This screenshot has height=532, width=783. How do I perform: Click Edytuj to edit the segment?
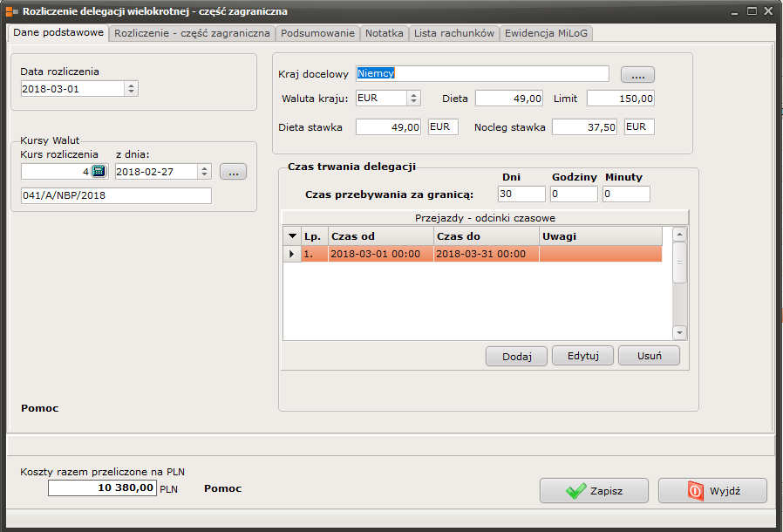(582, 356)
